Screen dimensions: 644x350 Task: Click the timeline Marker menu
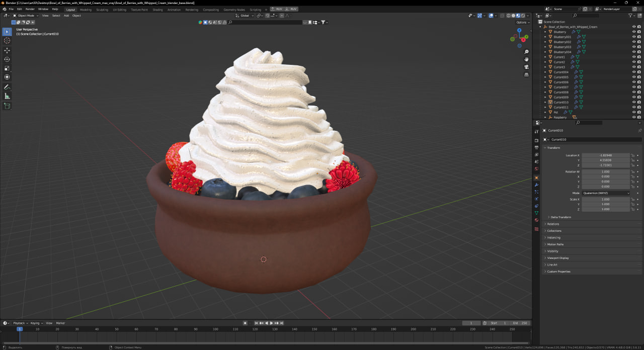tap(60, 323)
